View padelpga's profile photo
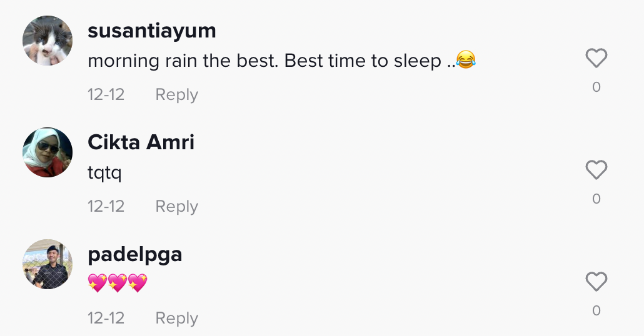The image size is (644, 336). tap(48, 264)
